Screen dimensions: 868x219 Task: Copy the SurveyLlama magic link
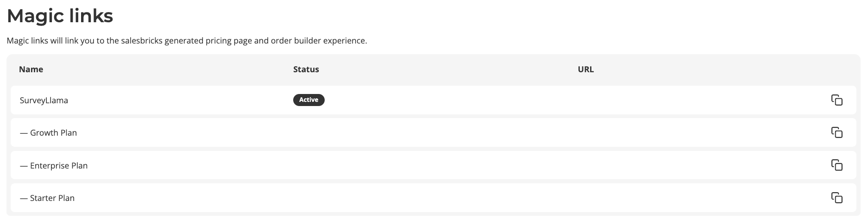[x=837, y=100]
